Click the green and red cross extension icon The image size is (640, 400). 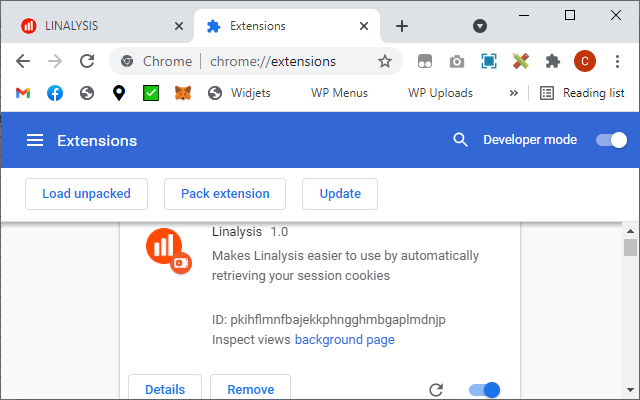click(521, 61)
